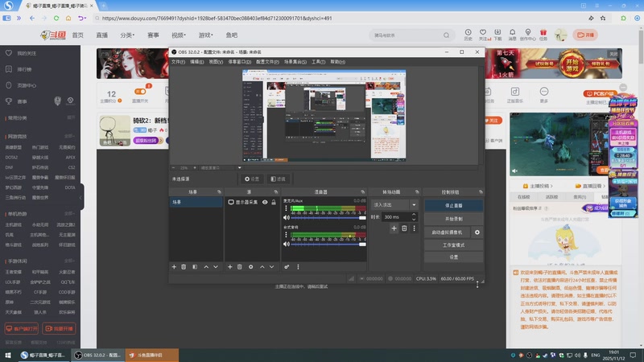Open the preview scaling dropdown arrow

pyautogui.click(x=239, y=167)
